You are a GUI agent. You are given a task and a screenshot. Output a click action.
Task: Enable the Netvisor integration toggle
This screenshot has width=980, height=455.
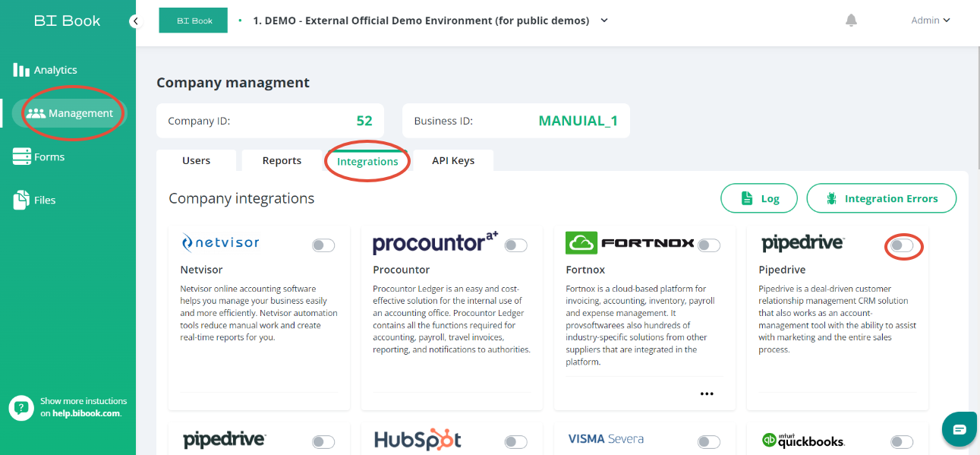[x=323, y=245]
